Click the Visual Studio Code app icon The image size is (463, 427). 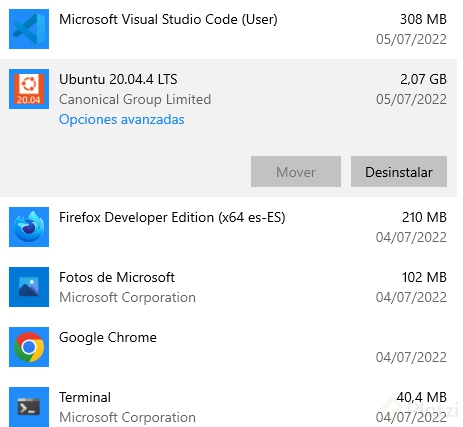click(x=29, y=29)
